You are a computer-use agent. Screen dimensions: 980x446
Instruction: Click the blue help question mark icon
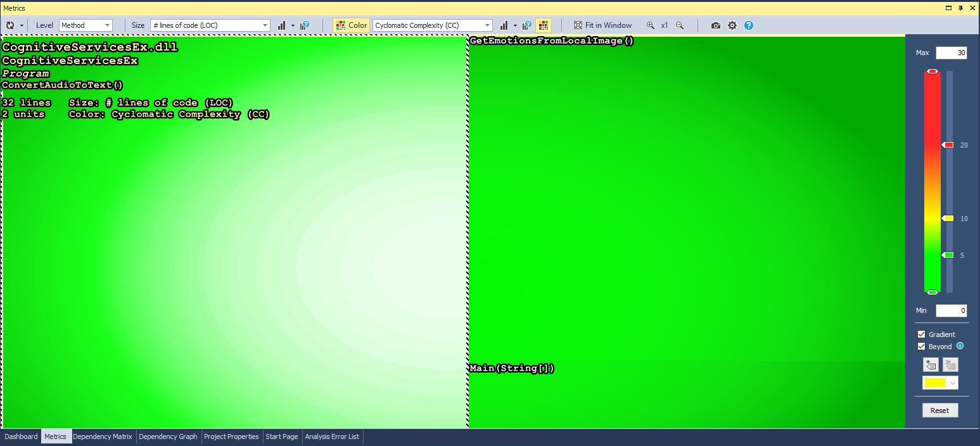pyautogui.click(x=749, y=25)
